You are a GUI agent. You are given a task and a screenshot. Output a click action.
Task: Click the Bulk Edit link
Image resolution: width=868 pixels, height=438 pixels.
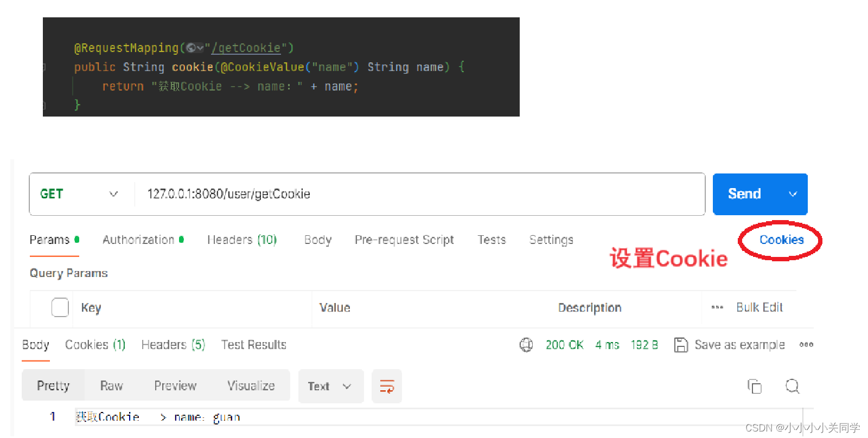pyautogui.click(x=759, y=307)
